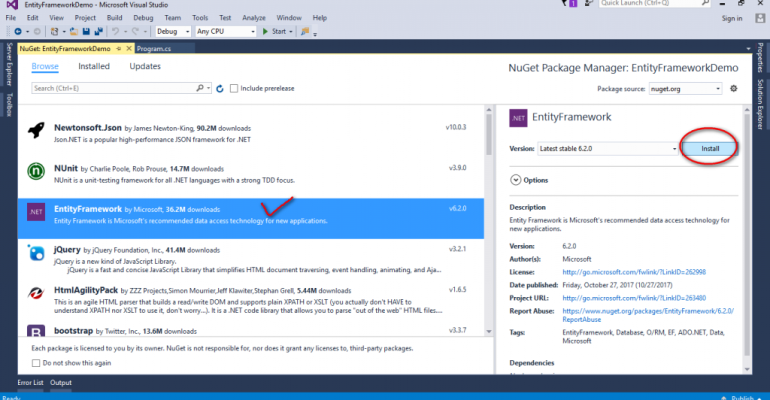
Task: Enable the Include prerelease checkbox
Action: point(234,88)
